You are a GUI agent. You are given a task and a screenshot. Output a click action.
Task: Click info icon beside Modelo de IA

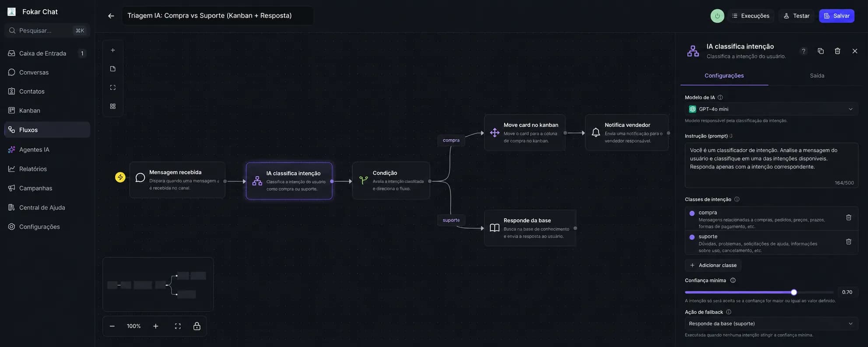(x=720, y=98)
